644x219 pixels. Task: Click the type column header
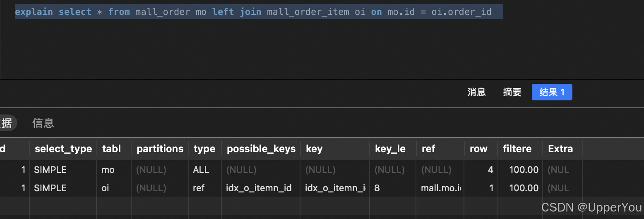coord(204,149)
